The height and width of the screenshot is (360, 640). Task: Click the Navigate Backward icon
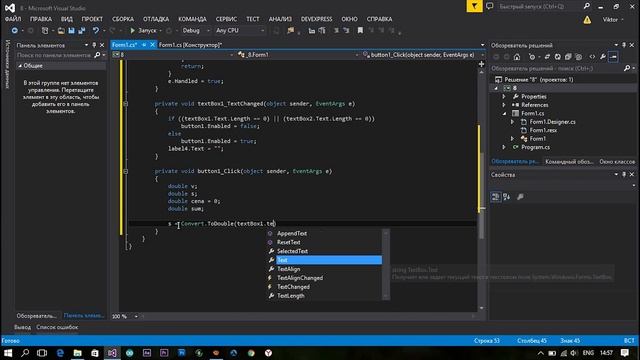pyautogui.click(x=14, y=31)
